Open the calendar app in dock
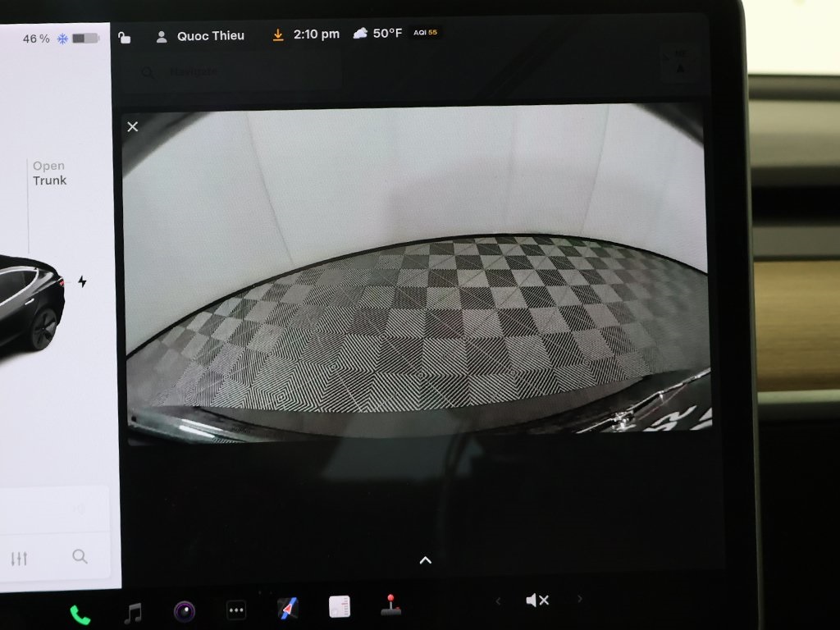This screenshot has height=630, width=840. click(x=340, y=607)
